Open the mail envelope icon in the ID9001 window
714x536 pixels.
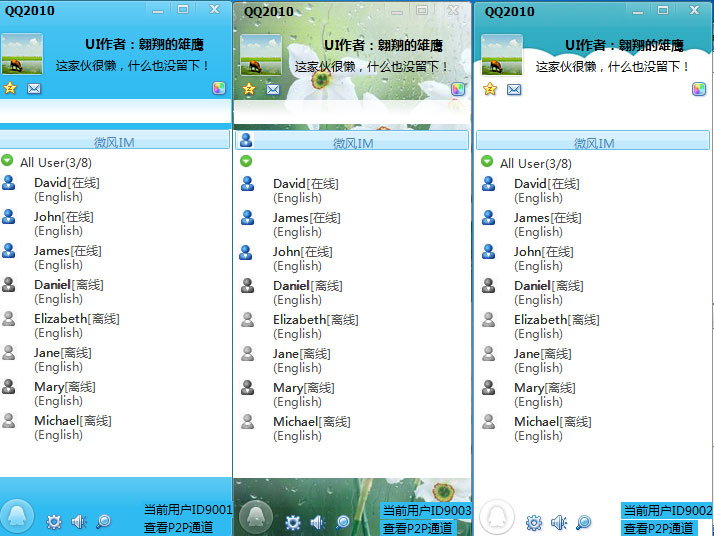pyautogui.click(x=34, y=88)
